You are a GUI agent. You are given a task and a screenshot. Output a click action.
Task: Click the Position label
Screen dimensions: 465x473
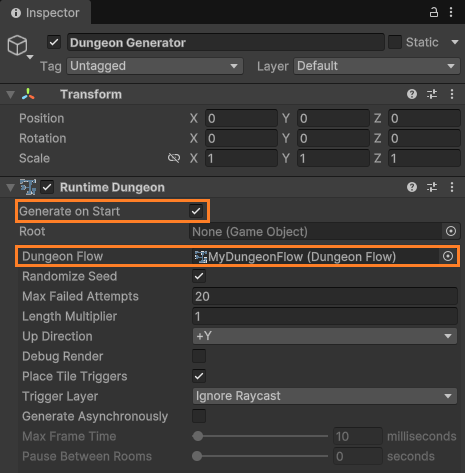point(42,118)
